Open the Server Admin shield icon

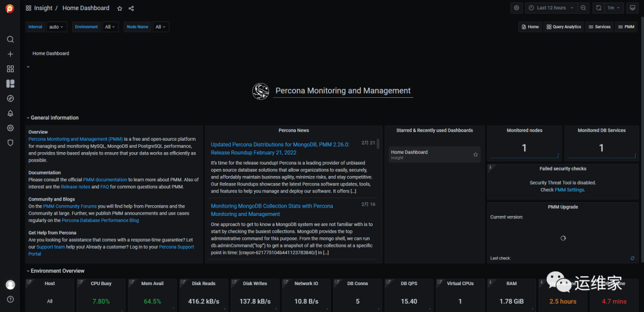tap(10, 143)
